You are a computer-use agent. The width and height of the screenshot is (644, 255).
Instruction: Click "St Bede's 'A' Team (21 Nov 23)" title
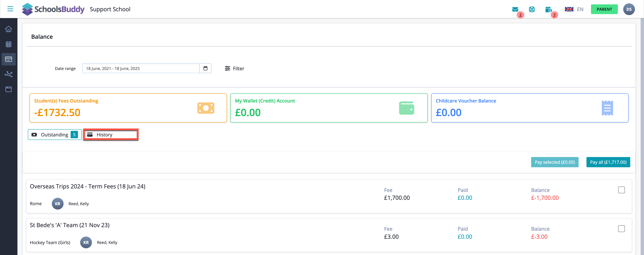69,225
